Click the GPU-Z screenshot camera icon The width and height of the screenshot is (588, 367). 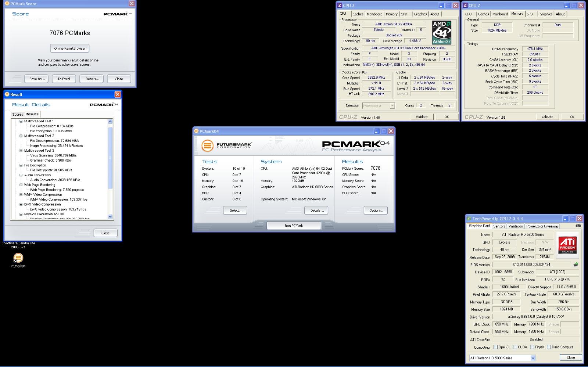[x=578, y=226]
